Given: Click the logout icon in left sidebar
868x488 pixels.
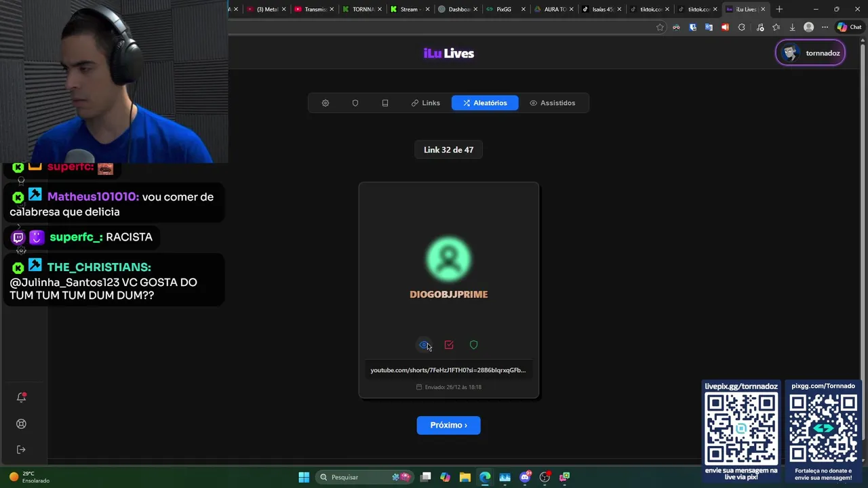Looking at the screenshot, I should tap(21, 449).
